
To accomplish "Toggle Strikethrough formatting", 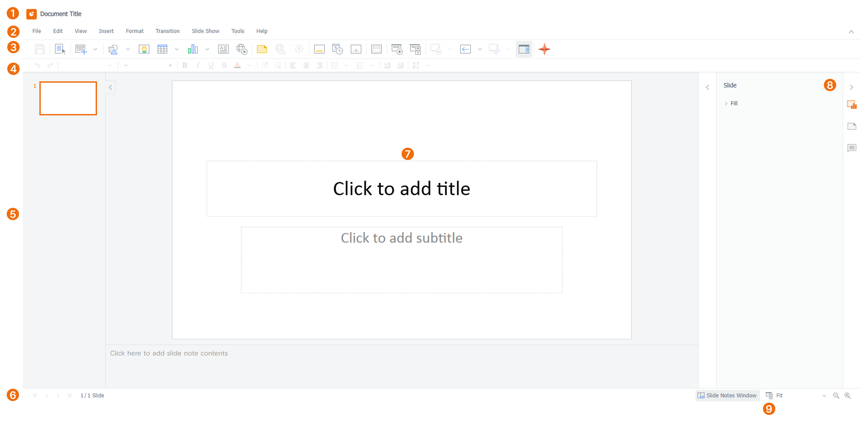I will click(x=224, y=65).
